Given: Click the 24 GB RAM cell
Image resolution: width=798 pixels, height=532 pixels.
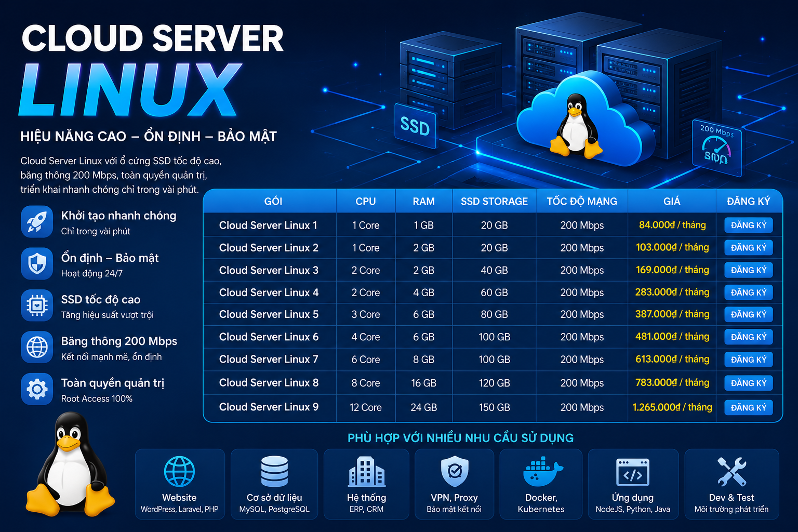Looking at the screenshot, I should [x=424, y=407].
